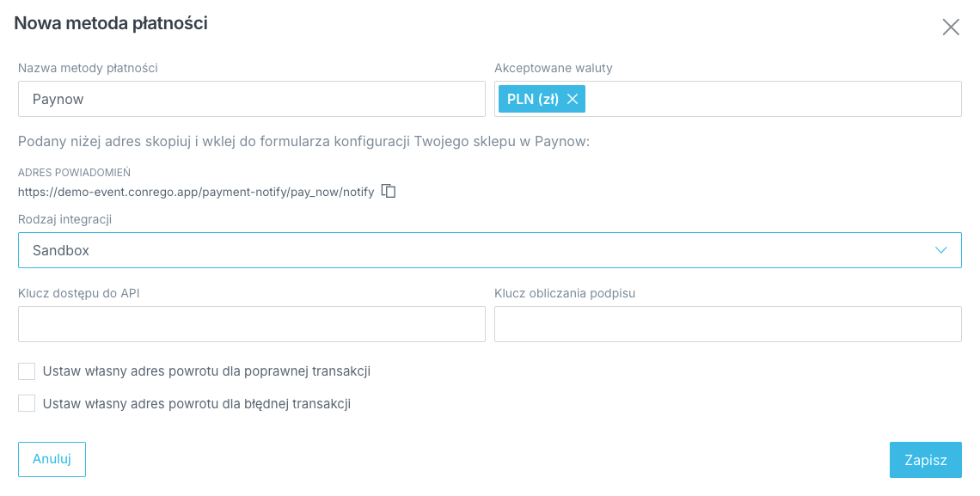Viewport: 980px width, 496px height.
Task: Open the Akceptowane waluty currency selector
Action: pyautogui.click(x=774, y=99)
